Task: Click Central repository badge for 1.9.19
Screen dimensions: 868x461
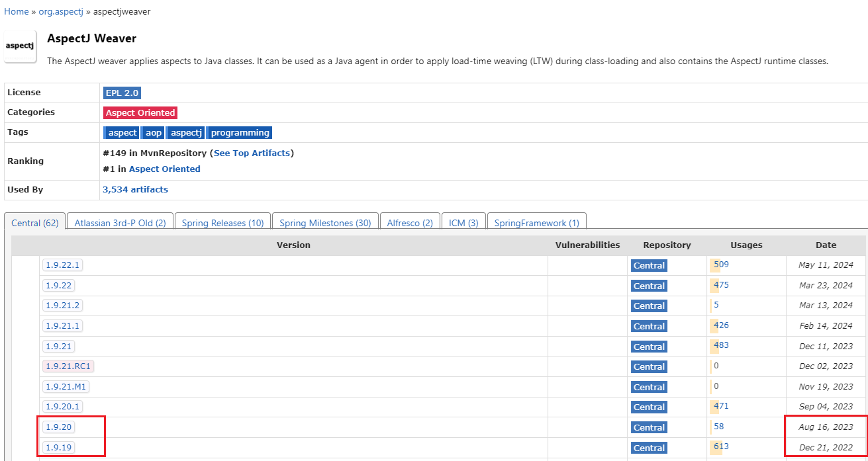Action: [x=649, y=448]
